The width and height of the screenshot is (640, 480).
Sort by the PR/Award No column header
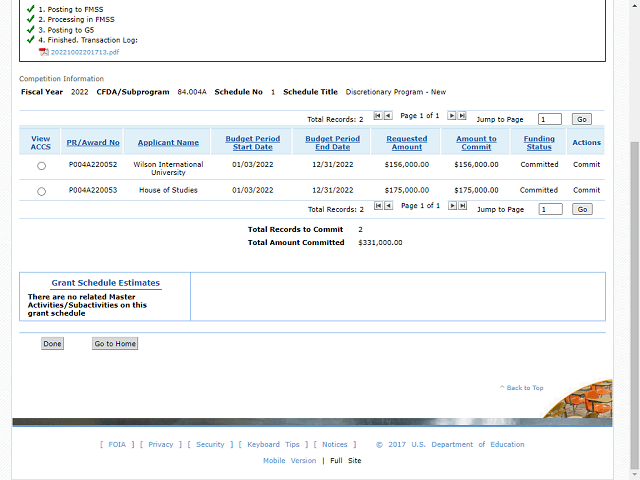pyautogui.click(x=93, y=143)
